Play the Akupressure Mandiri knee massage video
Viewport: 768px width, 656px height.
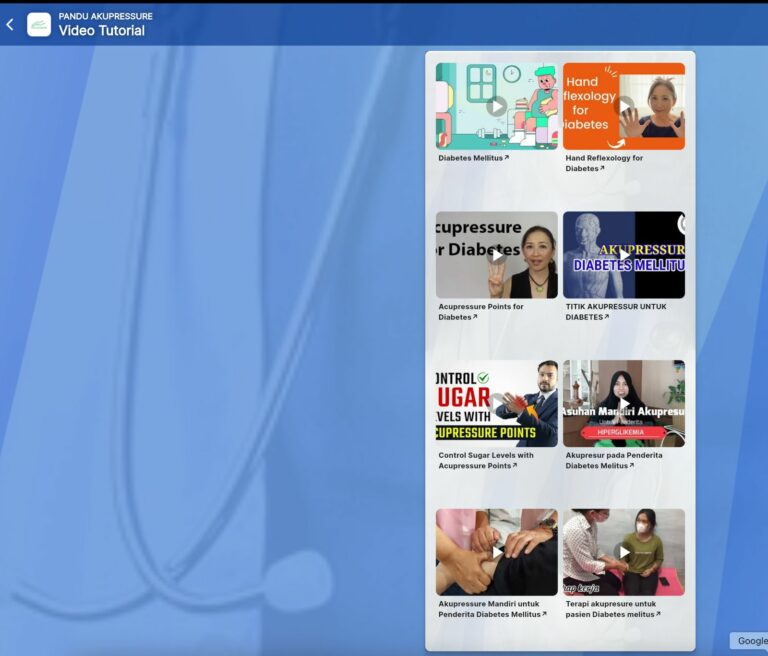pyautogui.click(x=496, y=552)
